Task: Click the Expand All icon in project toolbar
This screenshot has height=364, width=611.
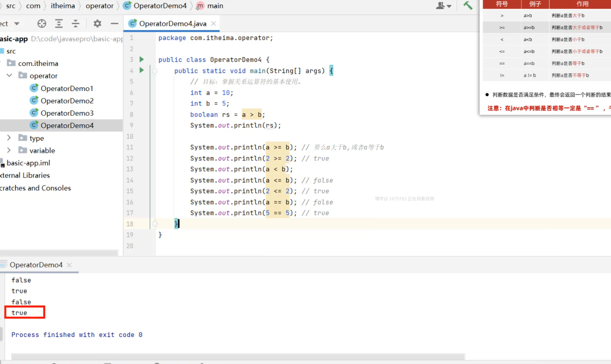Action: (59, 24)
